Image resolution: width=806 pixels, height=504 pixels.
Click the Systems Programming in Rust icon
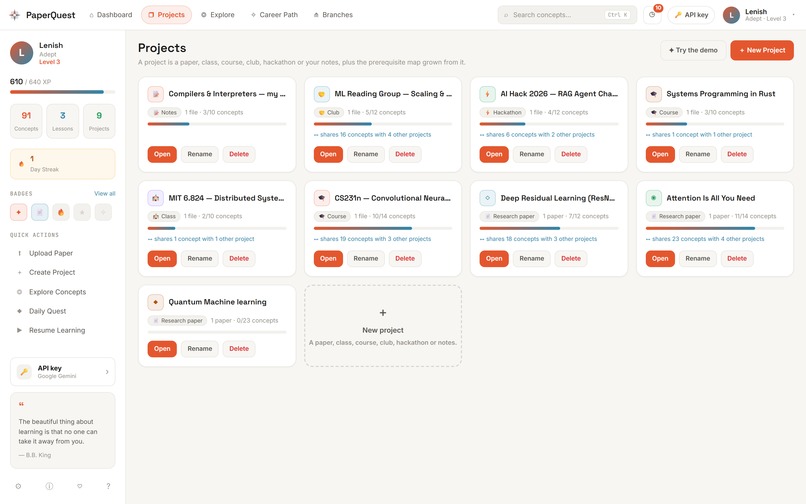(653, 94)
